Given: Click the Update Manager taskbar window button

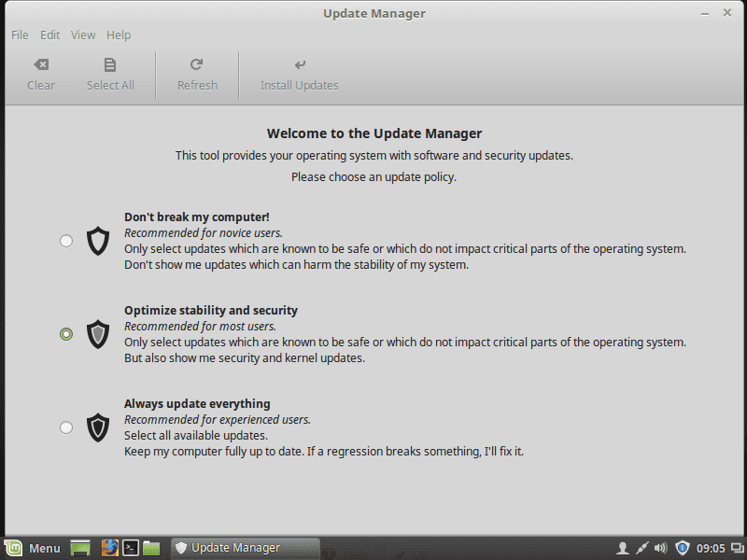Looking at the screenshot, I should coord(245,548).
